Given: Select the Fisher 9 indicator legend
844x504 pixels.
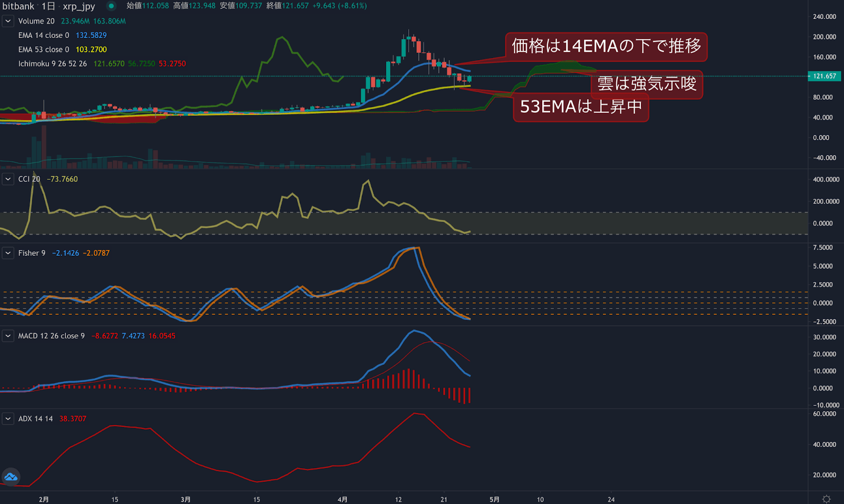Looking at the screenshot, I should [x=31, y=253].
